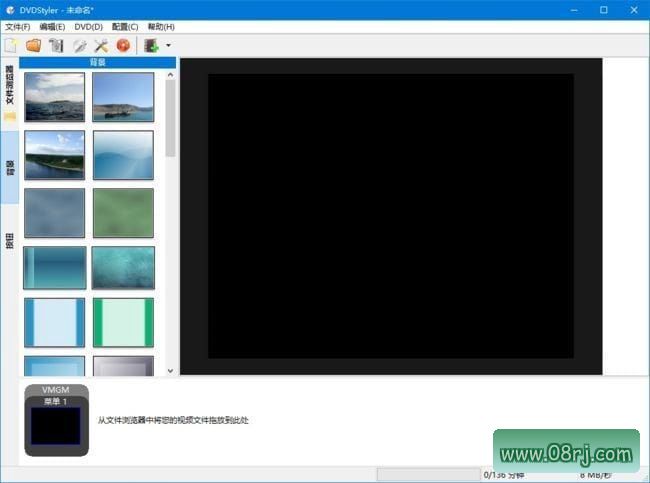Select the mint background with green bars
Screen dimensions: 650x483
pyautogui.click(x=123, y=322)
